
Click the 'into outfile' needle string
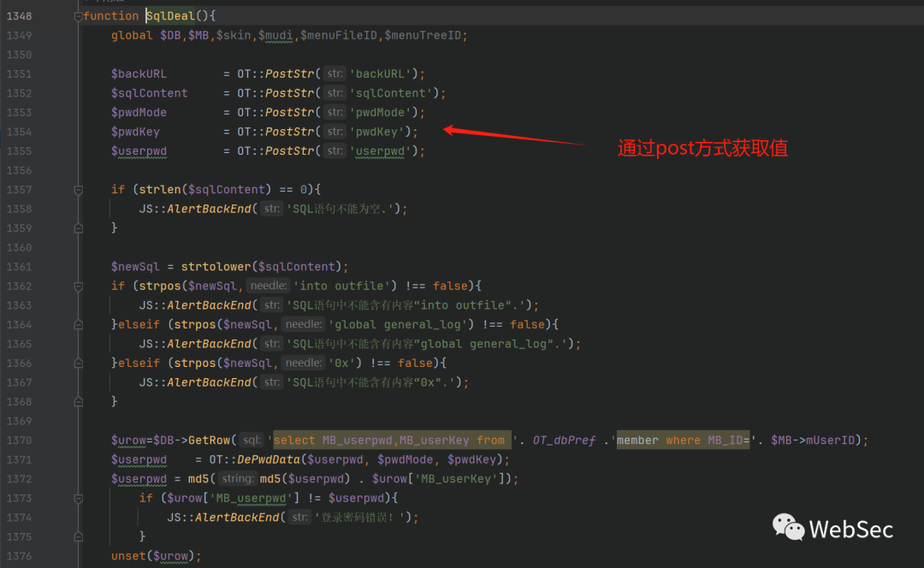341,287
